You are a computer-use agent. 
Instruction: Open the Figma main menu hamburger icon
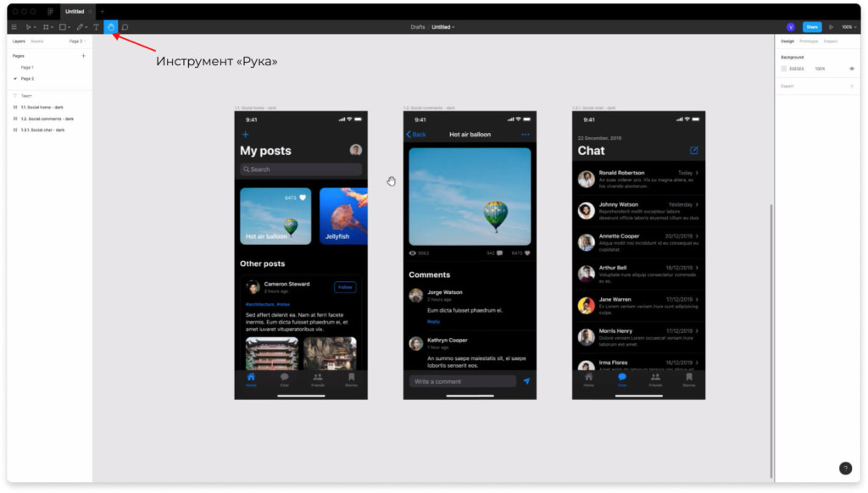(x=14, y=27)
